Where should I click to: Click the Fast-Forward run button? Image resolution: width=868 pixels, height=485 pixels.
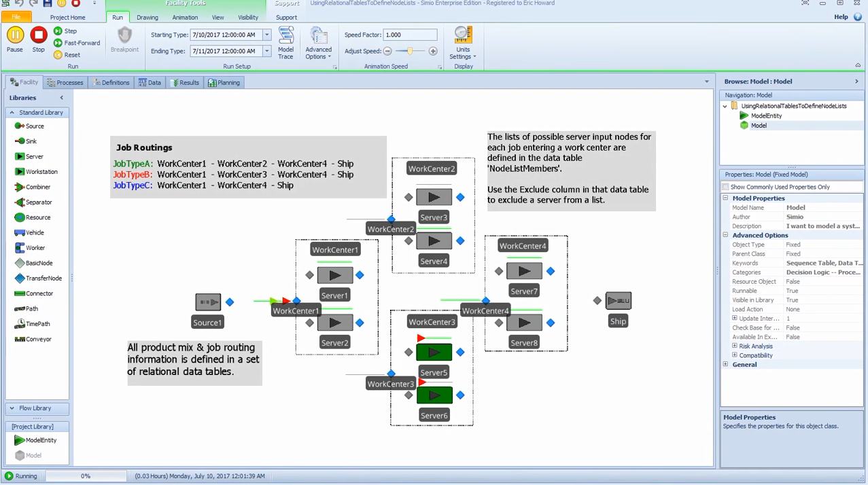[x=77, y=43]
